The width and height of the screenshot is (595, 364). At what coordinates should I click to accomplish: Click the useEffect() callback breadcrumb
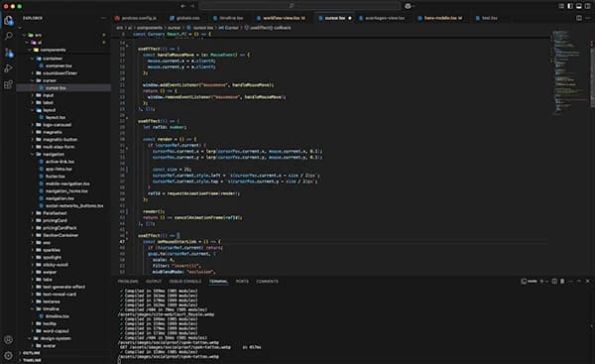pos(268,28)
